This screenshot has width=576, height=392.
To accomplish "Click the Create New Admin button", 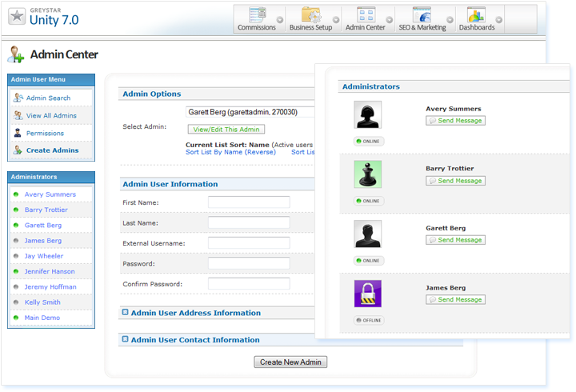I will pyautogui.click(x=290, y=362).
